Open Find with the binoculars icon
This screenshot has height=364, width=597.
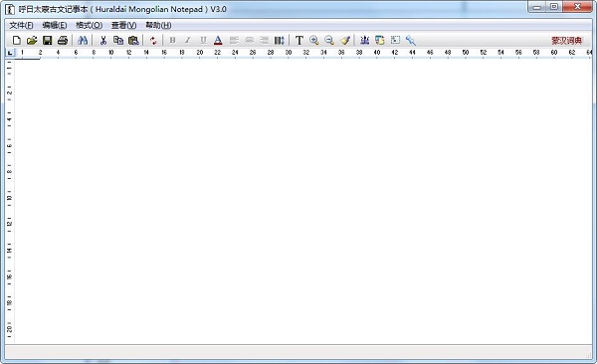click(83, 40)
